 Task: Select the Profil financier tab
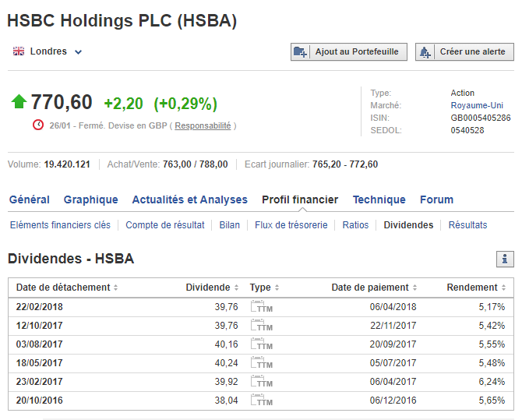300,199
